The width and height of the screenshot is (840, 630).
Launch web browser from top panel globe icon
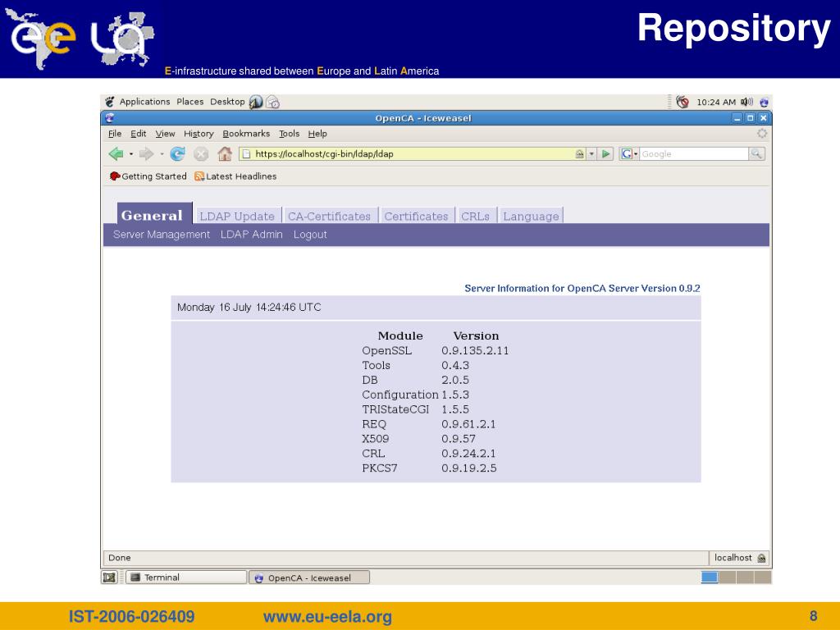click(256, 102)
